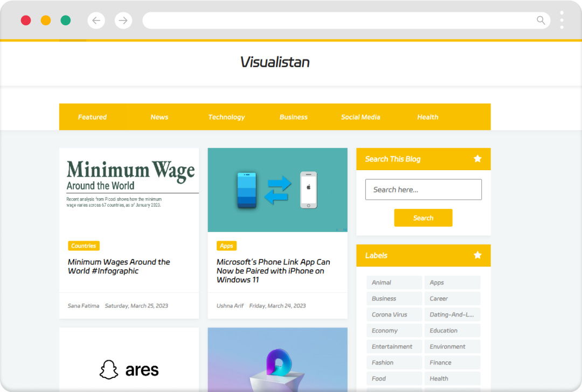Select the Animal label

pyautogui.click(x=394, y=282)
